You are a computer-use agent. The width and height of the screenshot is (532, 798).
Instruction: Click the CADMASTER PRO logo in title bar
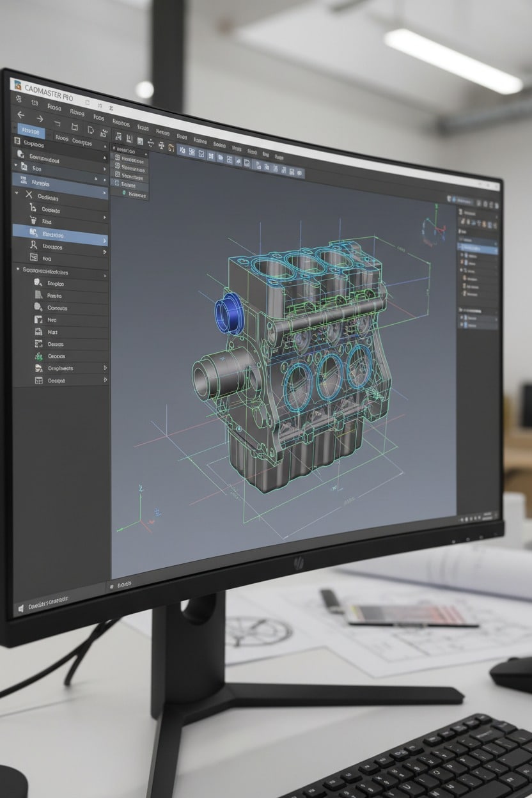click(17, 86)
